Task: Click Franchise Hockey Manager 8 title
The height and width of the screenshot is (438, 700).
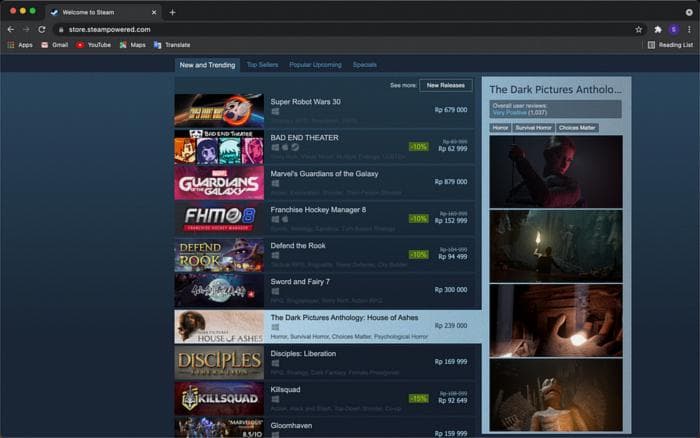Action: click(x=318, y=210)
